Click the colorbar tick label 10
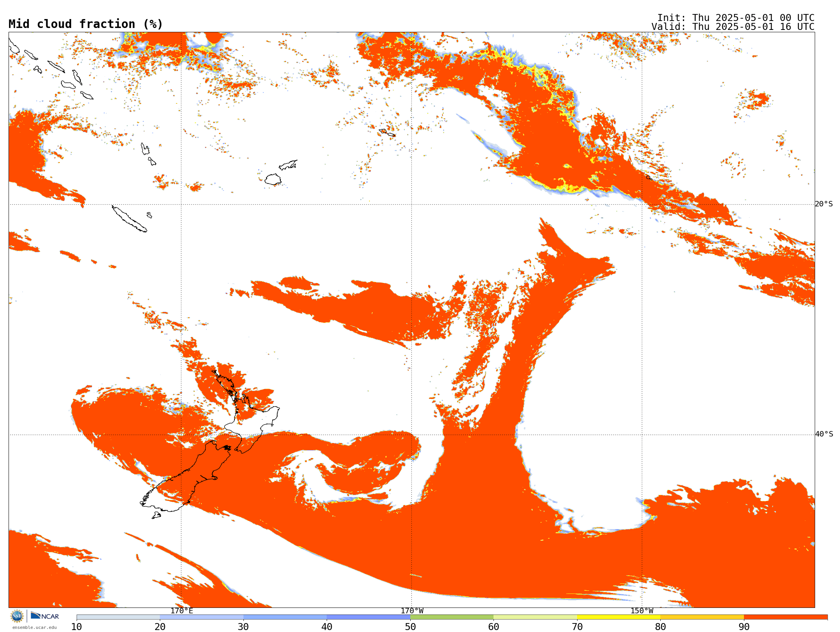This screenshot has height=632, width=840. tap(77, 627)
